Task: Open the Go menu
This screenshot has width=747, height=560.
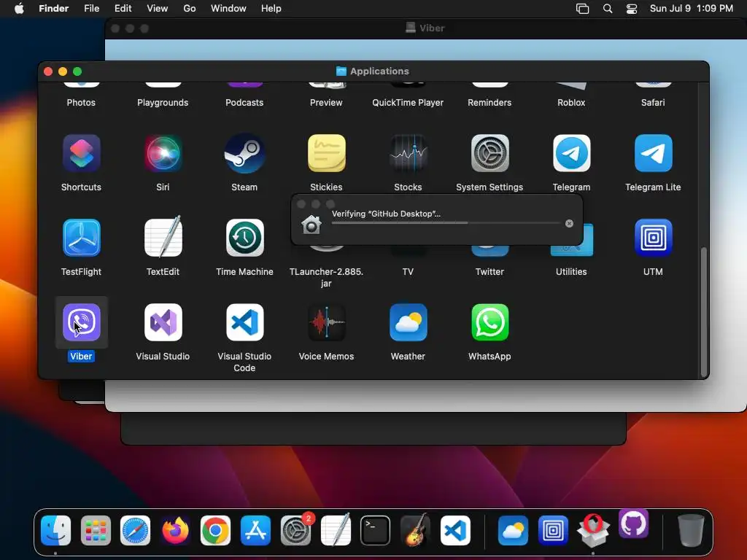Action: tap(190, 9)
